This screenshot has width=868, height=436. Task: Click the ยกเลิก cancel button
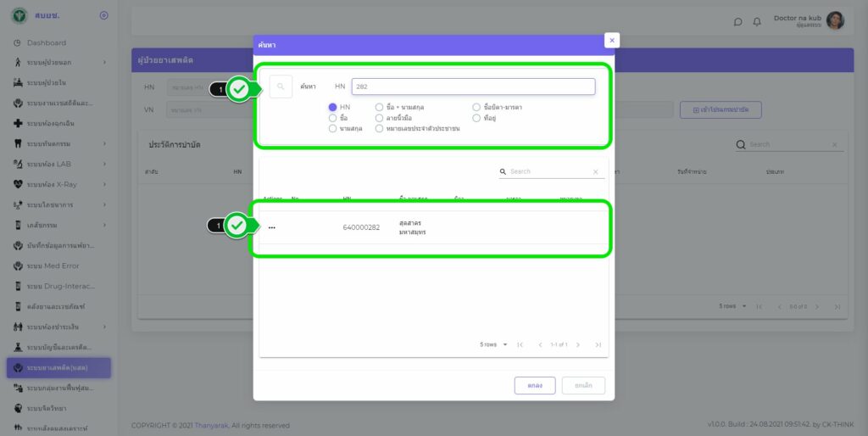pos(583,385)
